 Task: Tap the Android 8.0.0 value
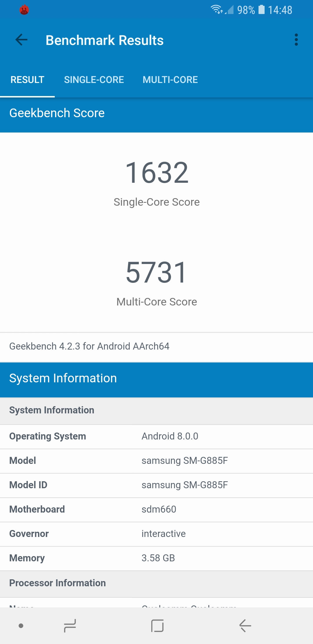pos(170,436)
